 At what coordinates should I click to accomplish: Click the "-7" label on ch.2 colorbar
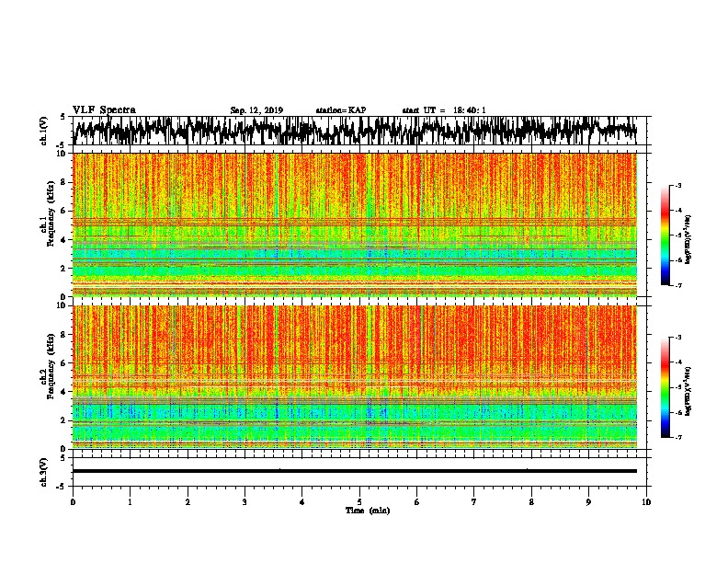(x=678, y=437)
